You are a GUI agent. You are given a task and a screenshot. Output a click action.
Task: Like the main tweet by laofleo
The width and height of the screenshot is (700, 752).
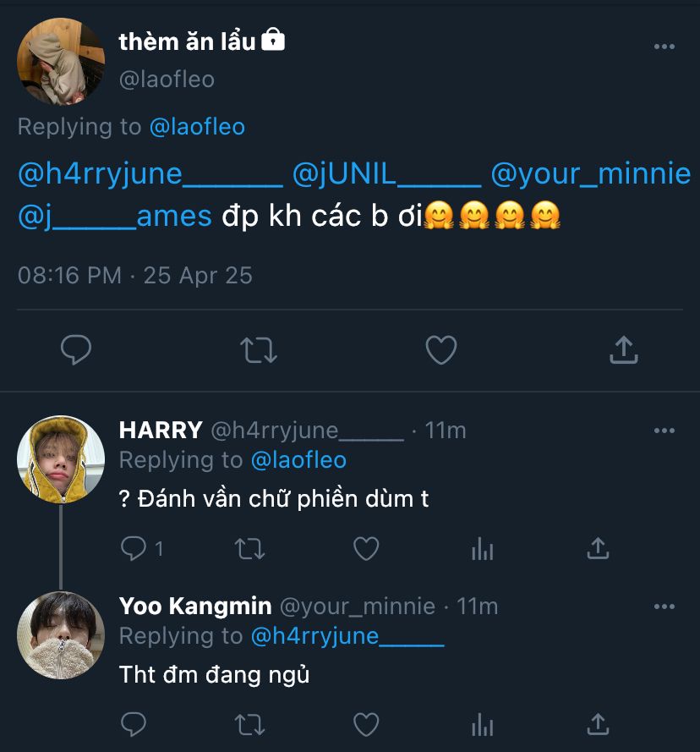[x=440, y=349]
